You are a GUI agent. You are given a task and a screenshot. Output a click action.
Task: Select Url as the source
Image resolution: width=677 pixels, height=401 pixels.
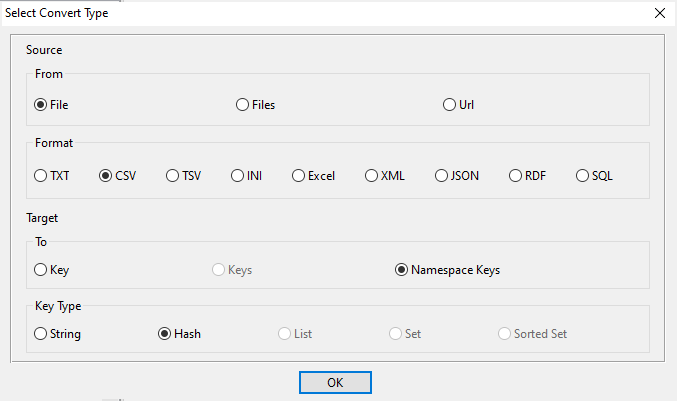[450, 105]
